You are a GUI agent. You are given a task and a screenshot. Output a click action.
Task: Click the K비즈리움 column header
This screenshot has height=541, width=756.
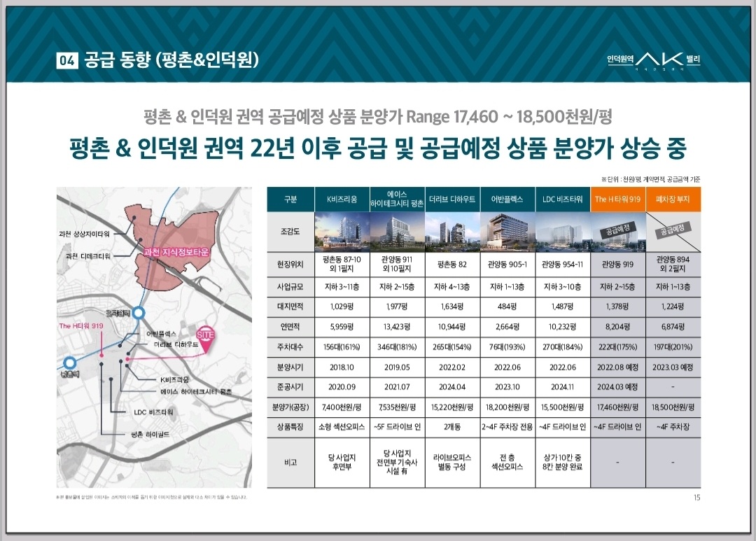[342, 199]
